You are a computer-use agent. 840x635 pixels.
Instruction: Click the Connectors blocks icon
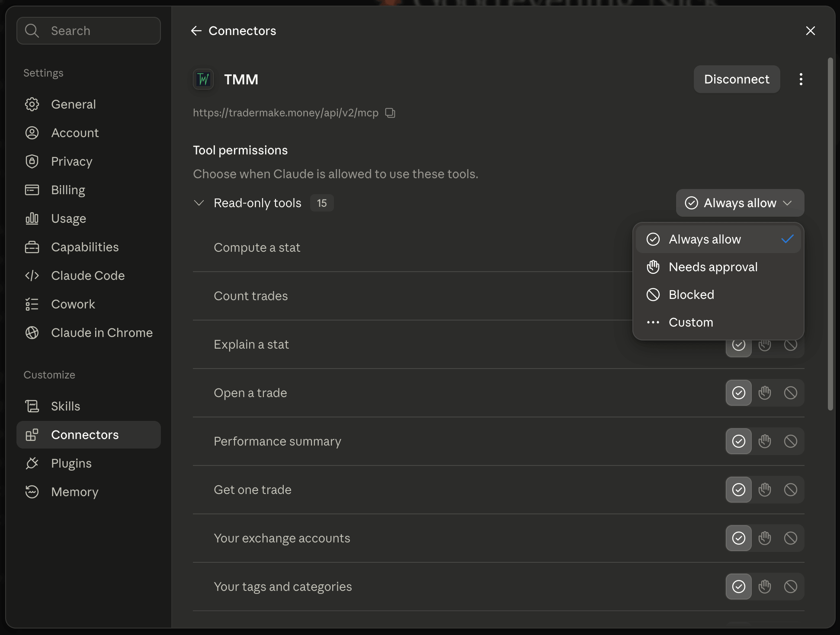32,435
